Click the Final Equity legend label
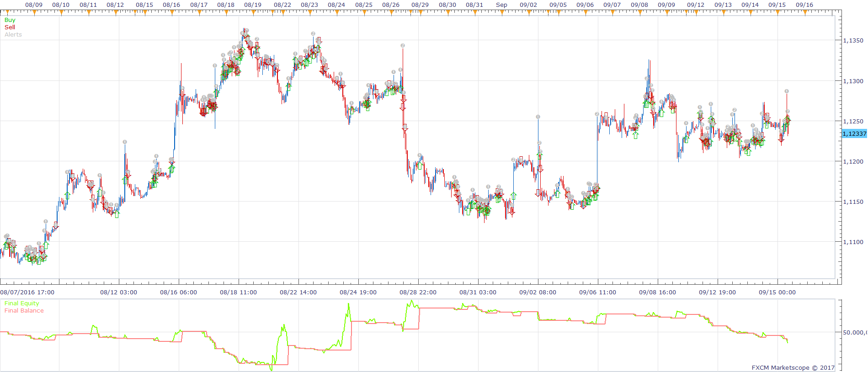The width and height of the screenshot is (868, 372). 22,303
